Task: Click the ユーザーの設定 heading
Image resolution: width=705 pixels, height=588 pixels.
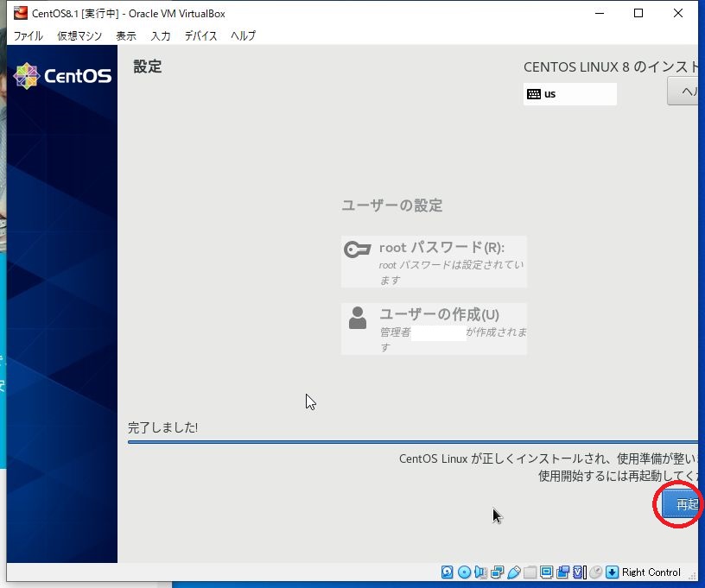Action: [392, 205]
